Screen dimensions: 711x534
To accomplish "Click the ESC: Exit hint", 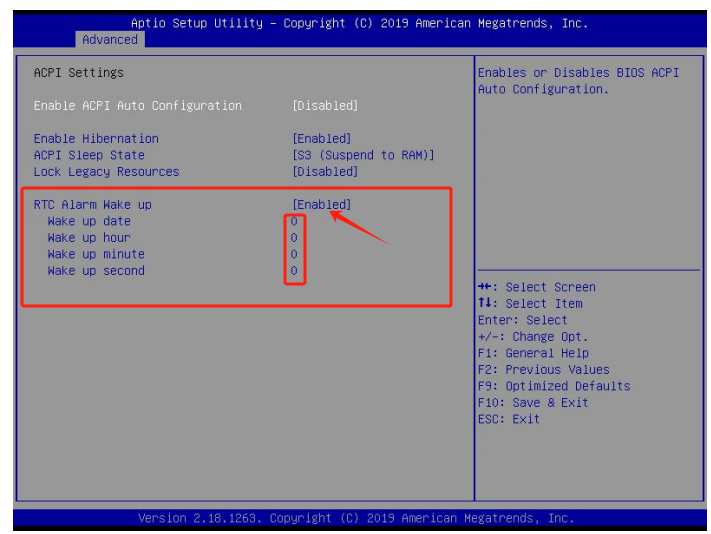I will (x=508, y=419).
